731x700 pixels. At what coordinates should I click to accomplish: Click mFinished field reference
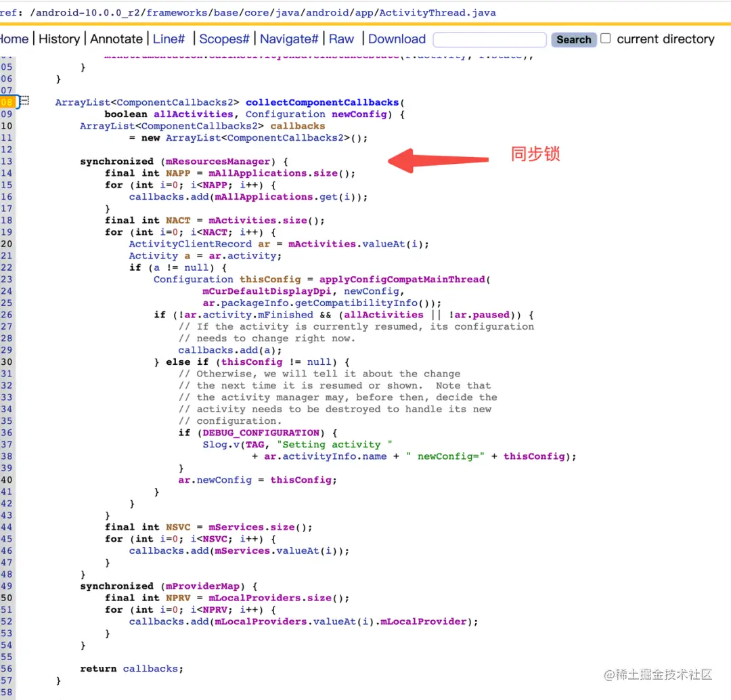(286, 315)
